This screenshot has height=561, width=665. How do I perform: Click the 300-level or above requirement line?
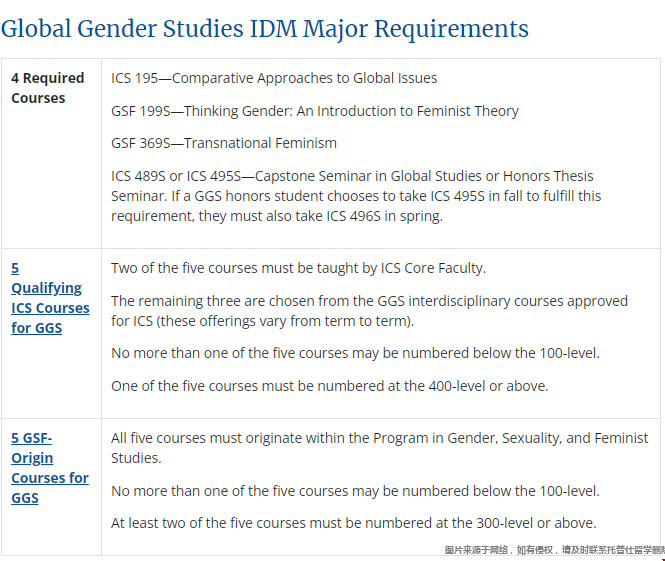click(353, 523)
